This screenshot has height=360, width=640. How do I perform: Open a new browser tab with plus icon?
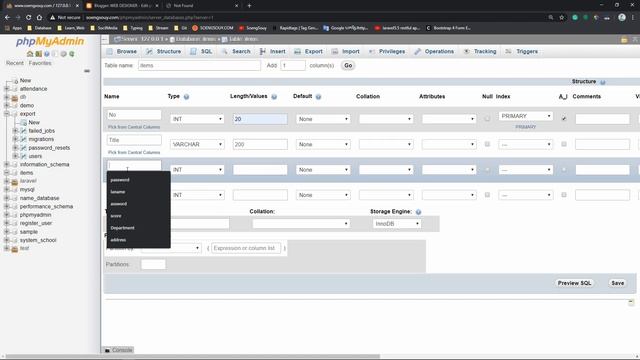point(249,6)
